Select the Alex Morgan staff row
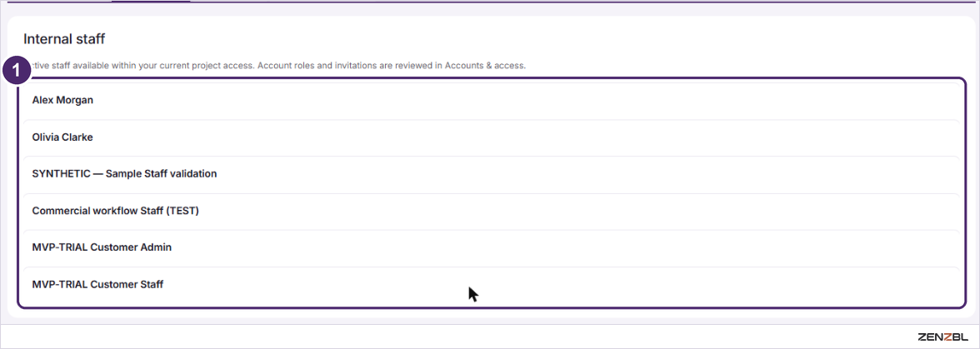 pyautogui.click(x=491, y=100)
